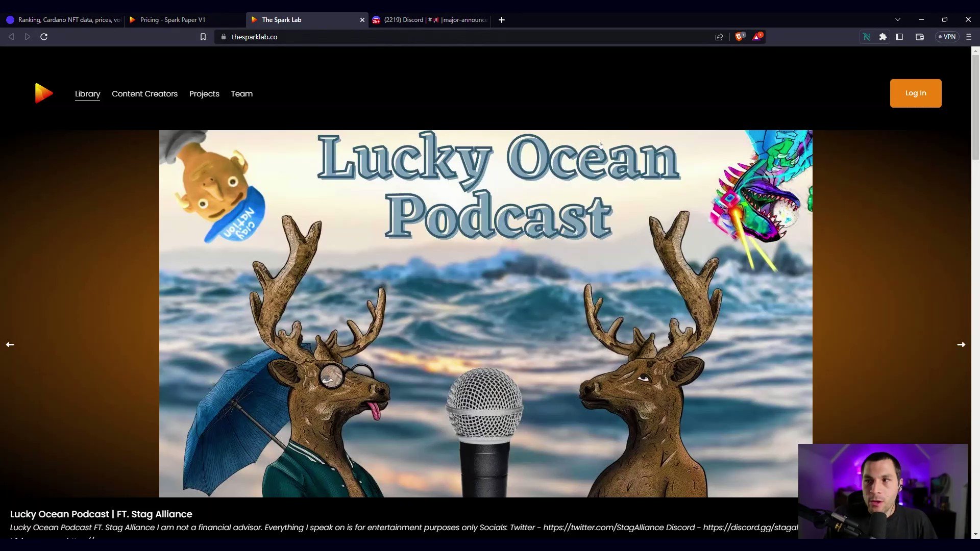980x551 pixels.
Task: Expand the tab search dropdown chevron
Action: 897,19
